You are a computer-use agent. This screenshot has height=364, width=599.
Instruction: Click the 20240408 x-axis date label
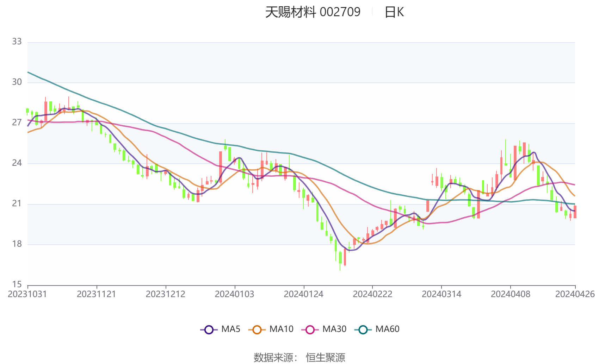coord(511,294)
